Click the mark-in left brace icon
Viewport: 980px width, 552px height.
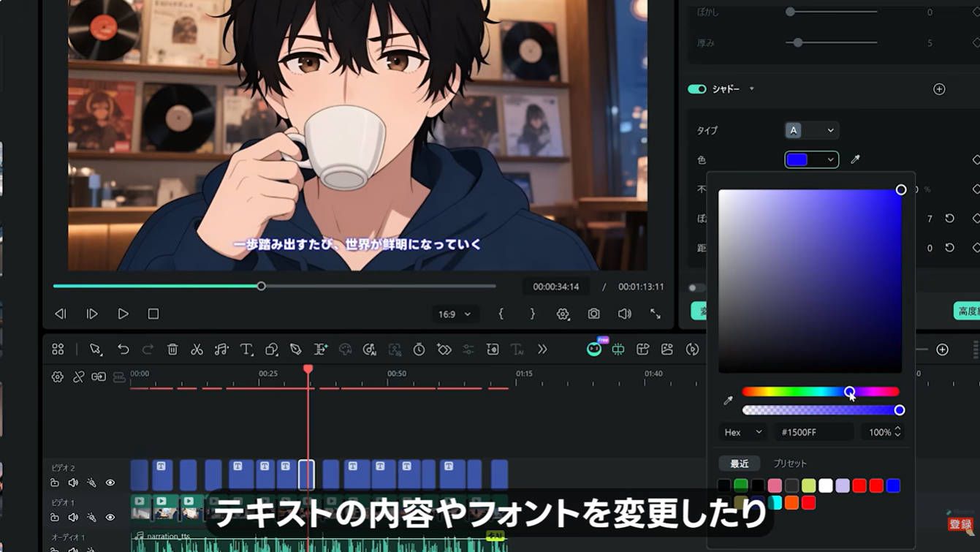pos(501,314)
